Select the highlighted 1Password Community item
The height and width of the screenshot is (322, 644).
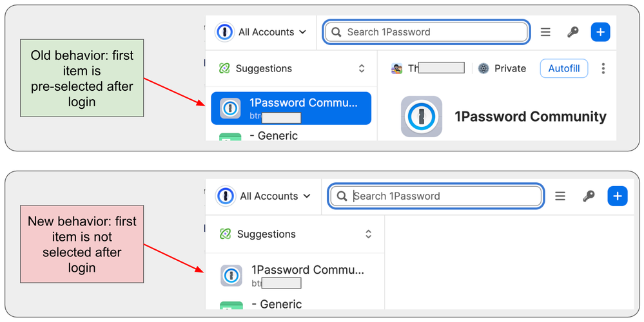pos(291,108)
